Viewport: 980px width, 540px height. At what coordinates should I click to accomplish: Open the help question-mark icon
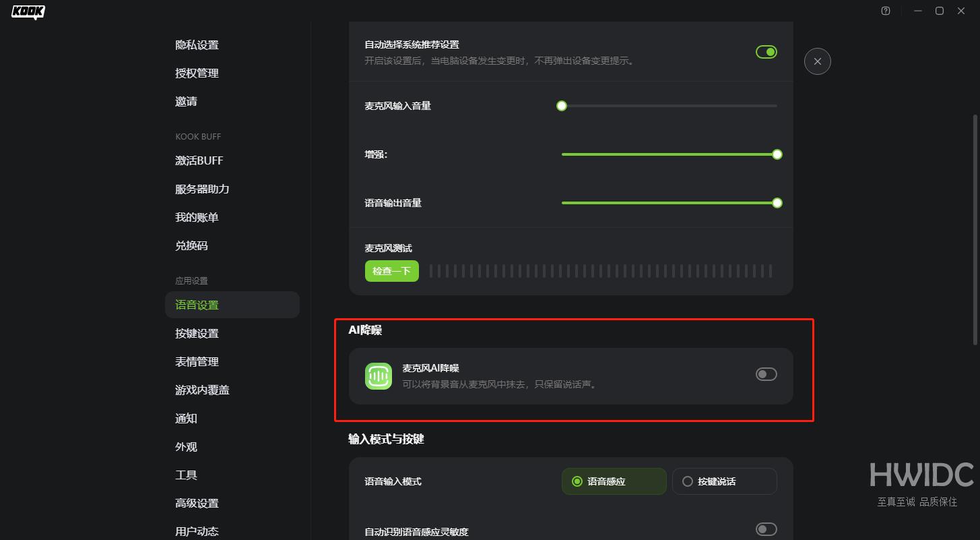(886, 11)
